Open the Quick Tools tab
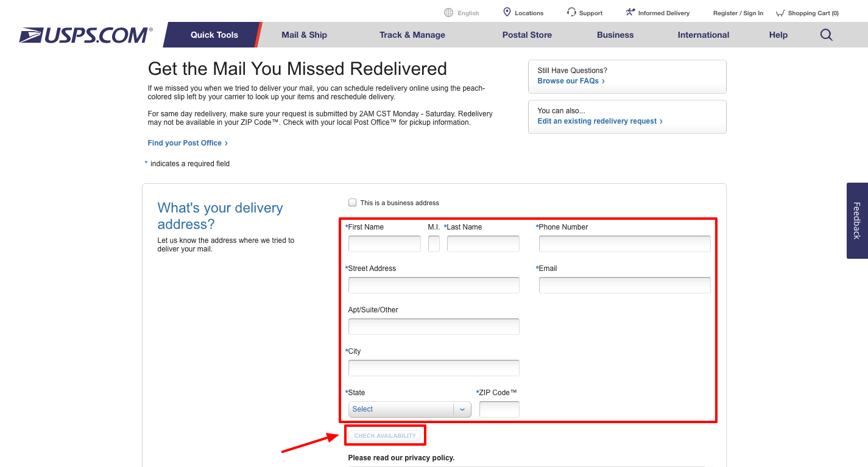868x467 pixels. (214, 35)
